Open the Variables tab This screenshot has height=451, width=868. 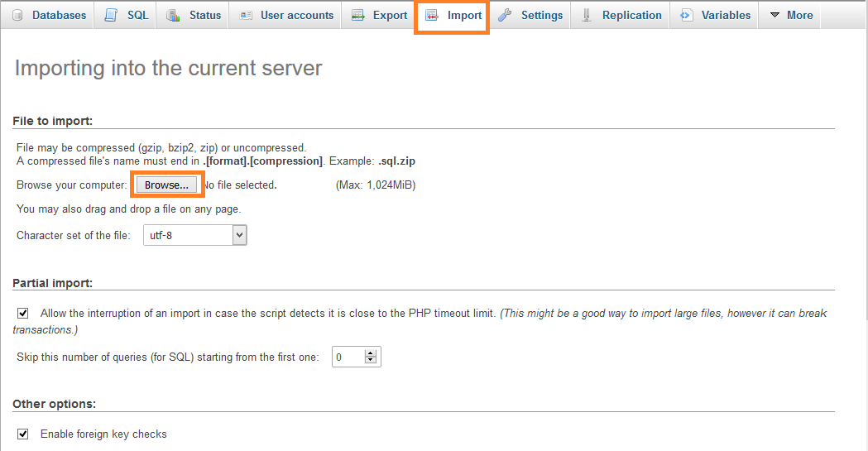[x=715, y=15]
